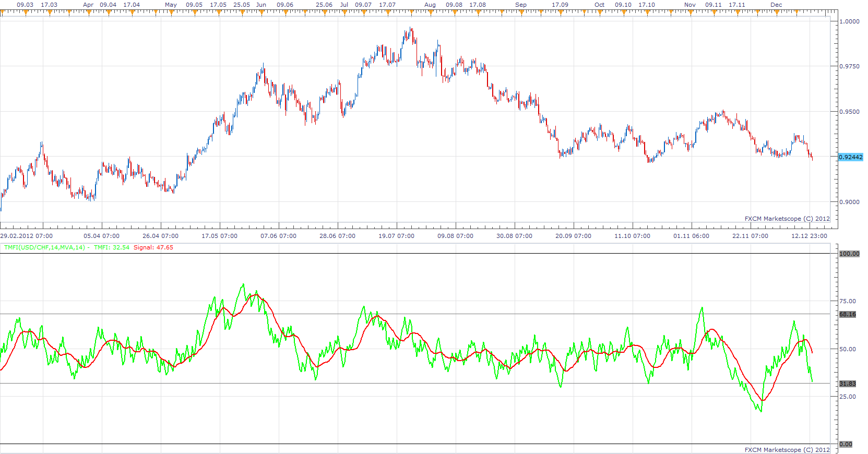Select the orange marker below Jun label

click(x=261, y=12)
